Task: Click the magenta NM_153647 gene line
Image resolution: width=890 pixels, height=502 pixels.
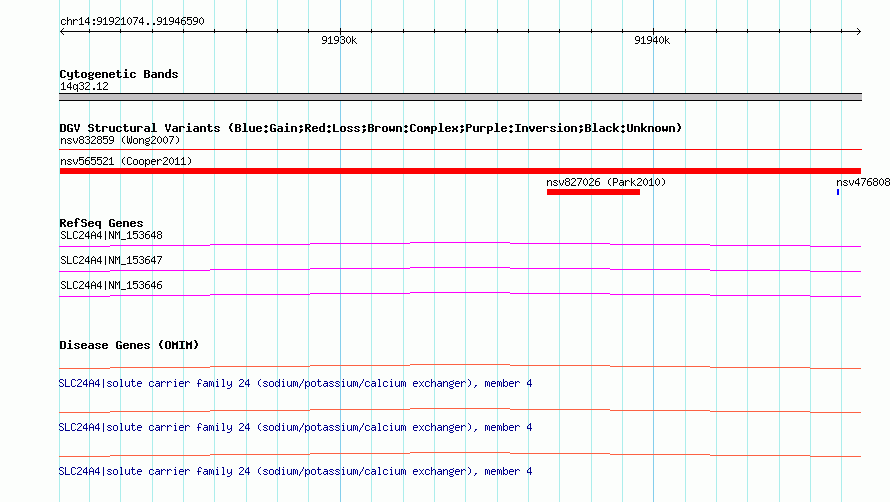Action: pos(460,269)
